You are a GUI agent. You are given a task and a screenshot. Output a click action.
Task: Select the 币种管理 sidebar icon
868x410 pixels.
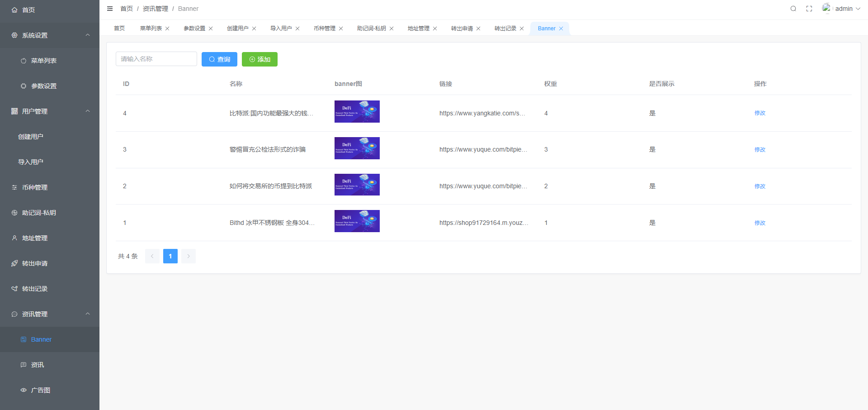coord(14,187)
